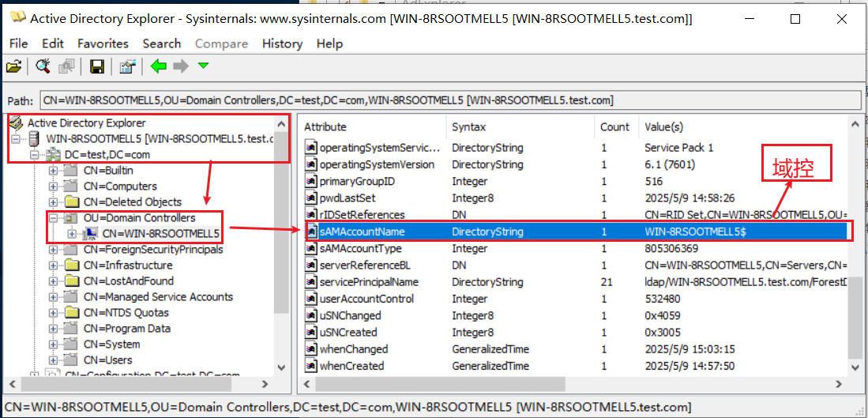Click the Save snapshot floppy disk icon
The width and height of the screenshot is (868, 418).
[97, 67]
